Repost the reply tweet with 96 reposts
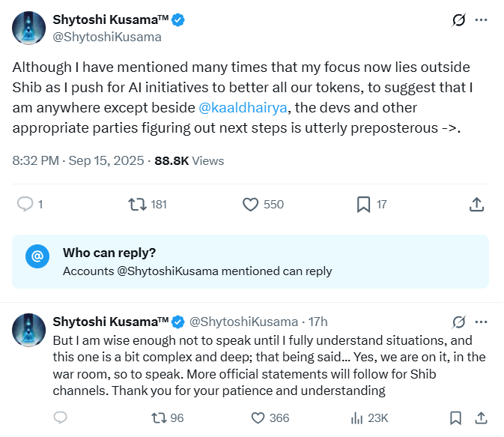 click(159, 418)
